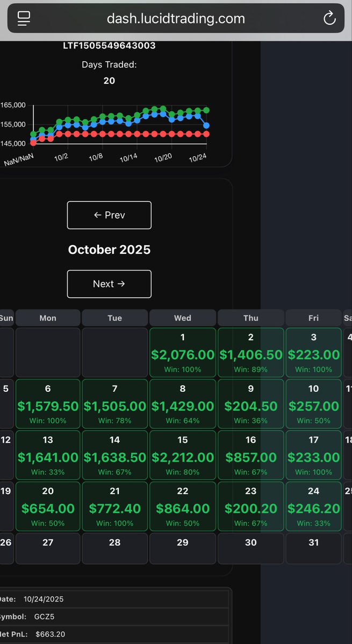Click the empty October 30 cell

[251, 548]
